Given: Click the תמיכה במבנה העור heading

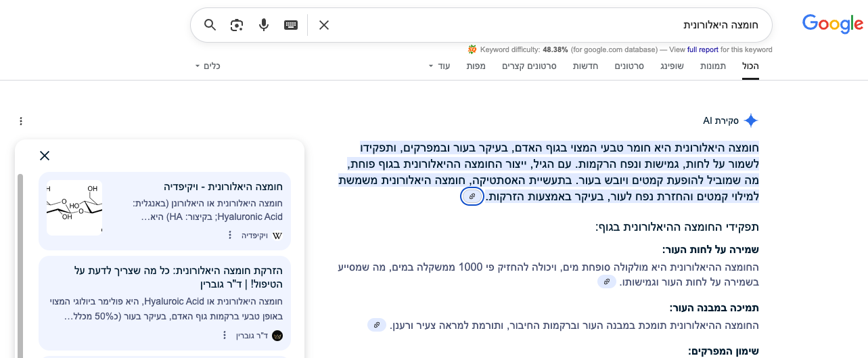Looking at the screenshot, I should (714, 308).
